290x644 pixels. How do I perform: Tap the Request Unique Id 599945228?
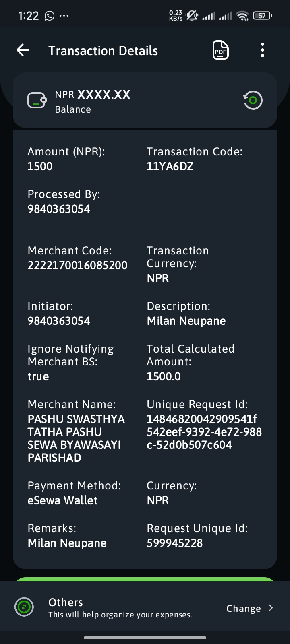click(x=175, y=543)
